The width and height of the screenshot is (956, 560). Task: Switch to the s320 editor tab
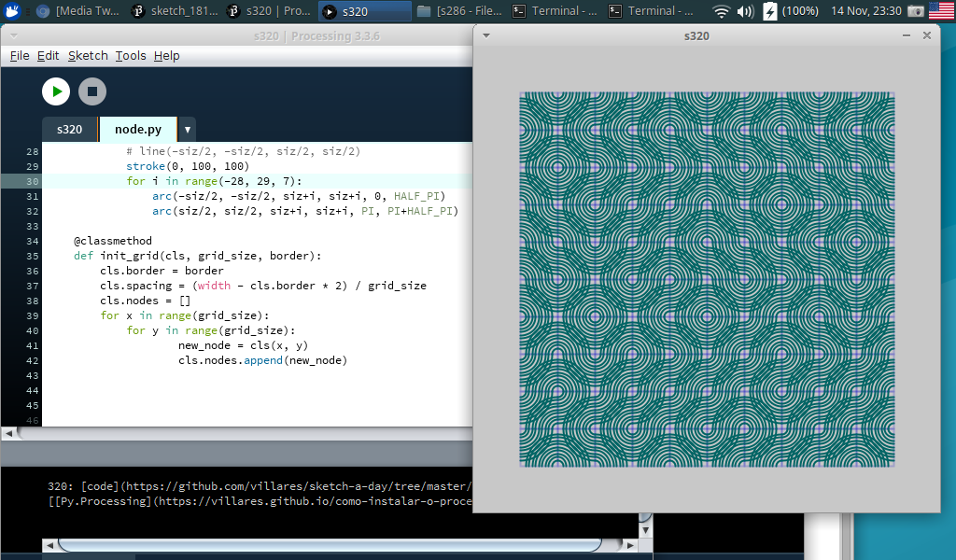coord(70,130)
